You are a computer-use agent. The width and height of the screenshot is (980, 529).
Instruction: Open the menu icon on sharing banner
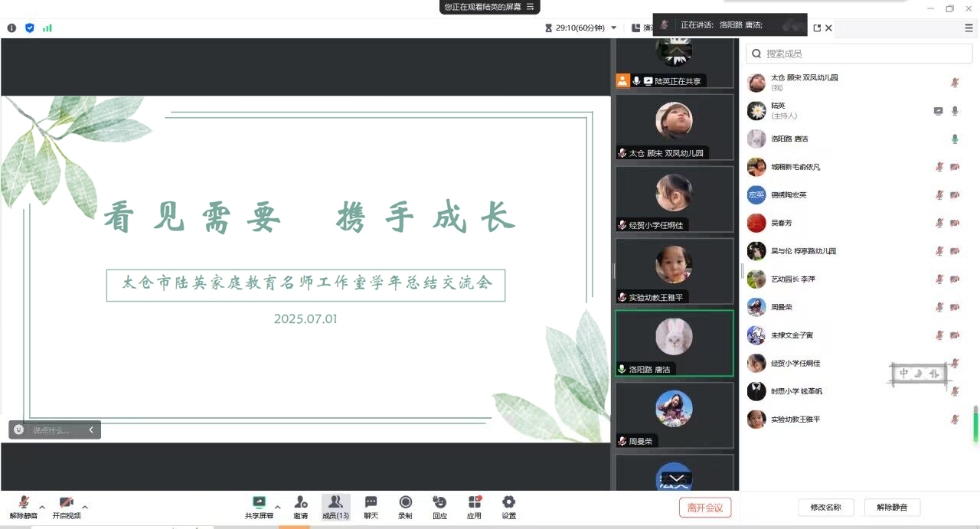530,7
